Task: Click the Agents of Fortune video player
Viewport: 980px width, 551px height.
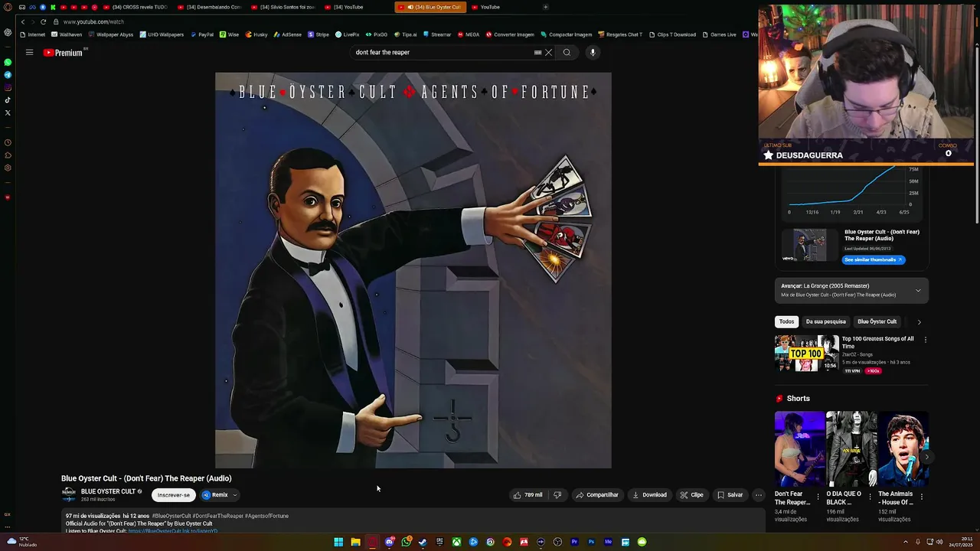Action: [413, 270]
